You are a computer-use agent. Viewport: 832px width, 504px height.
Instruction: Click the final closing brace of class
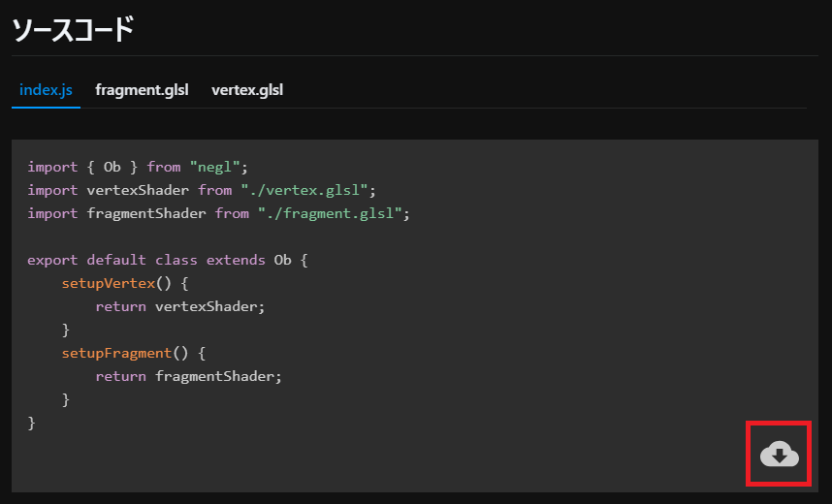[32, 423]
